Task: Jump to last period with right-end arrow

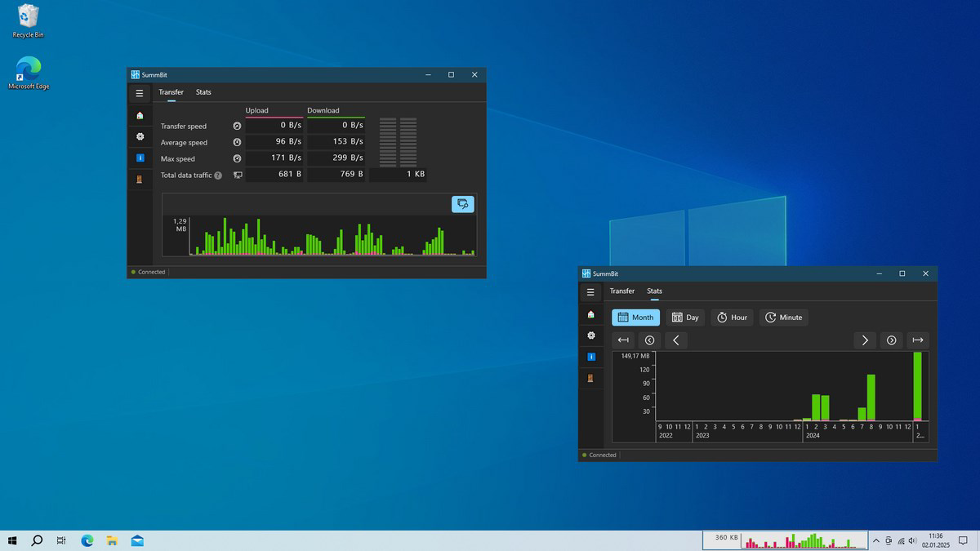Action: 918,340
